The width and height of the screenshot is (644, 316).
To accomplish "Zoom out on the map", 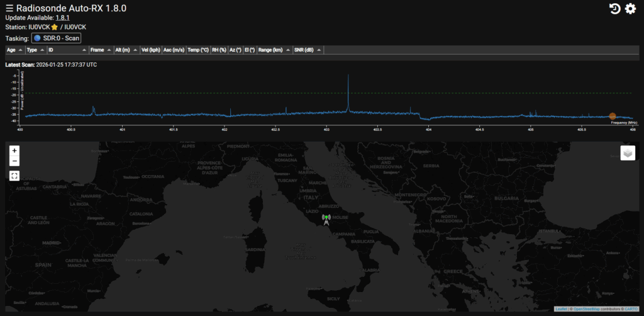I will [x=14, y=161].
